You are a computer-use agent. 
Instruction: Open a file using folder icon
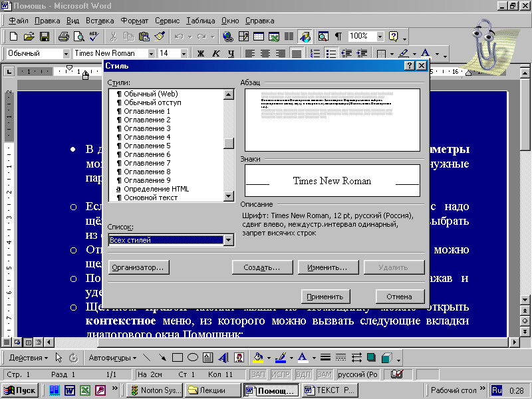(x=29, y=37)
